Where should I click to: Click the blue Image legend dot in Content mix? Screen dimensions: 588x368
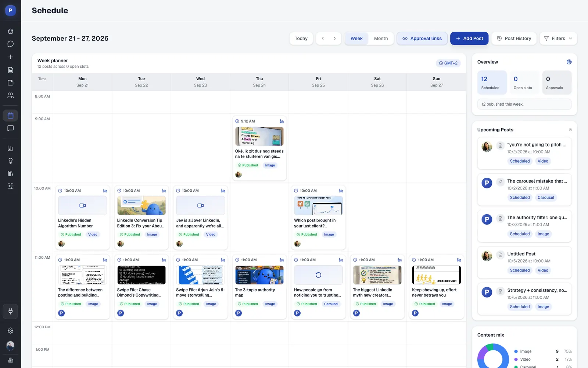[516, 351]
